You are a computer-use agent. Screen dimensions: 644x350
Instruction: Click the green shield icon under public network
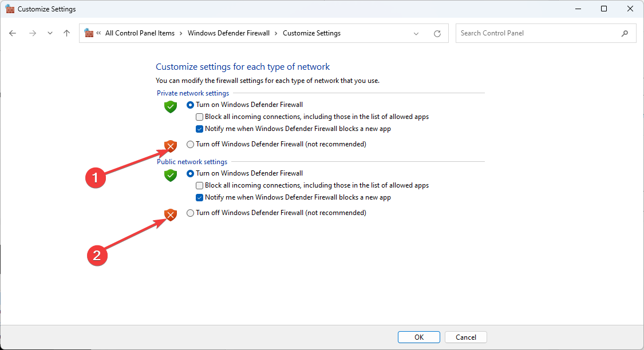tap(171, 175)
